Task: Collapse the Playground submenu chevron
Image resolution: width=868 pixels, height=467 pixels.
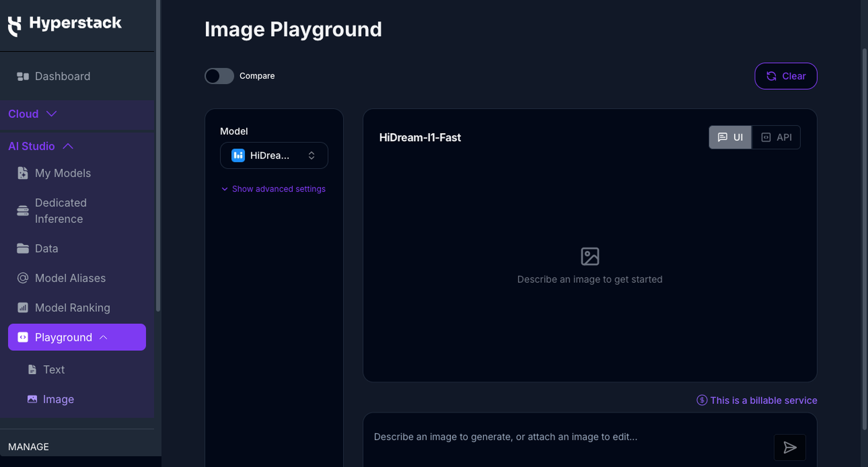Action: click(x=103, y=337)
